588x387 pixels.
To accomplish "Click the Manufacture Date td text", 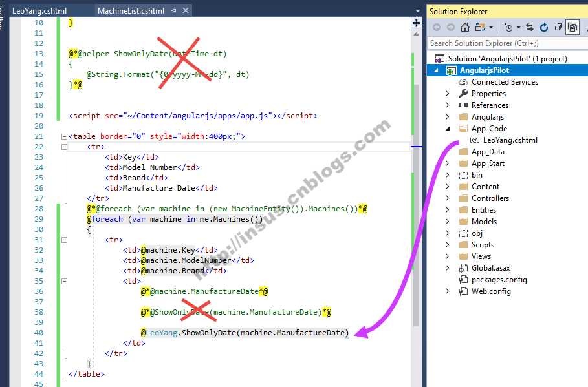I will pyautogui.click(x=159, y=188).
